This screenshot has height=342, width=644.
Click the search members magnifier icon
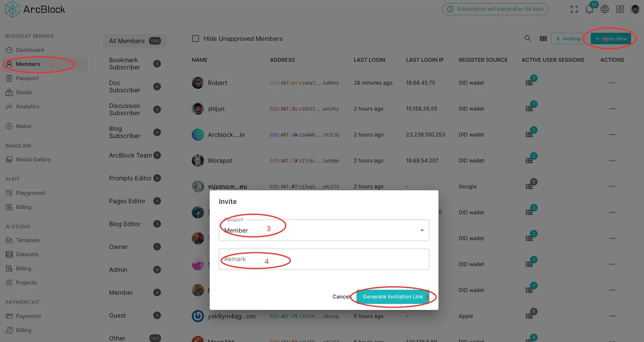[528, 39]
